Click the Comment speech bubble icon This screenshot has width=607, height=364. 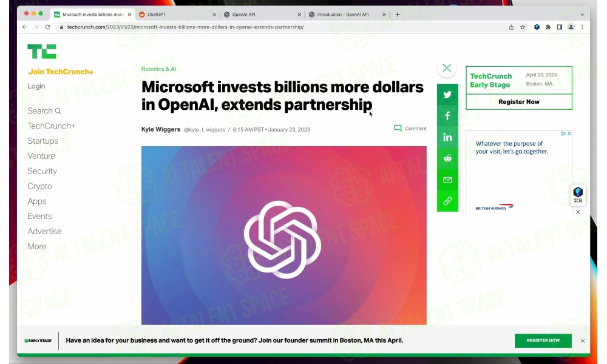[x=398, y=128]
